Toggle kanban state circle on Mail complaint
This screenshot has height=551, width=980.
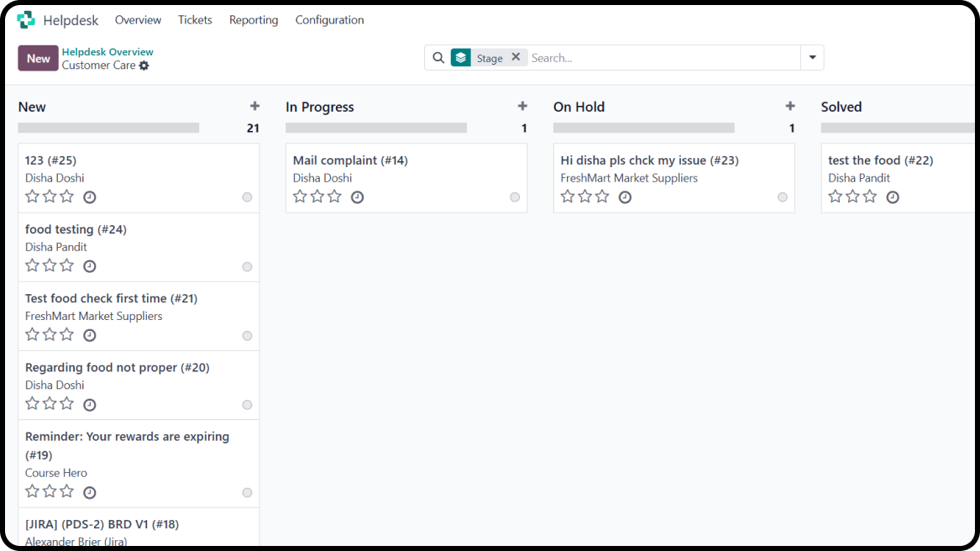pos(515,197)
